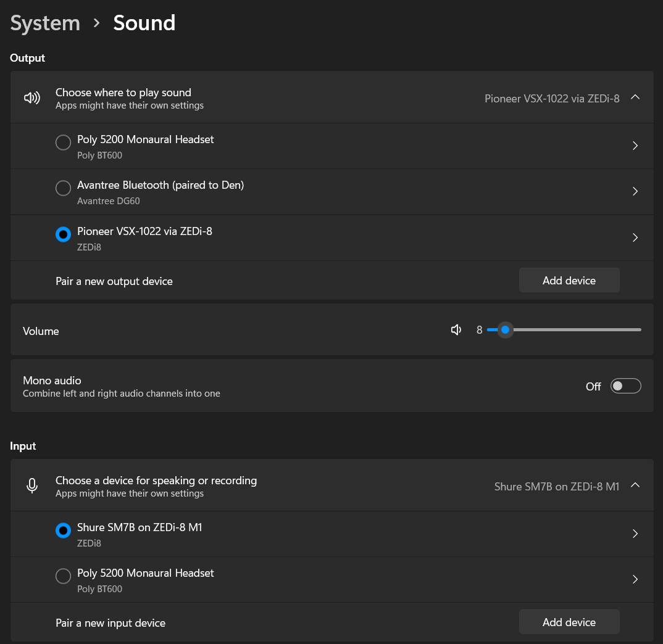Select Shure SM7B on ZEDi-8 M1 radio button
The height and width of the screenshot is (644, 663).
(x=63, y=530)
